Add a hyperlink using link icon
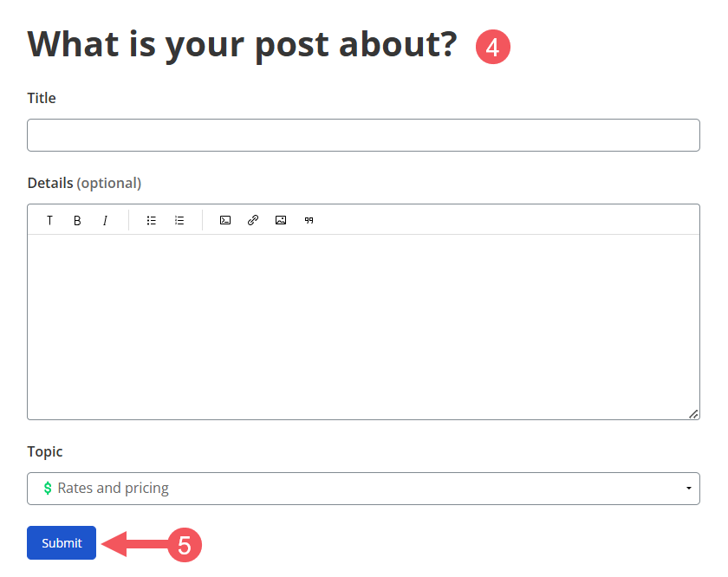Image resolution: width=728 pixels, height=577 pixels. [x=253, y=220]
